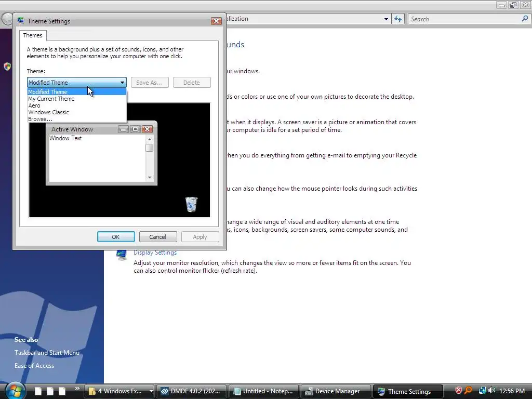Screen dimensions: 532x399
Task: Restore down the Personalization window
Action: pos(513,5)
